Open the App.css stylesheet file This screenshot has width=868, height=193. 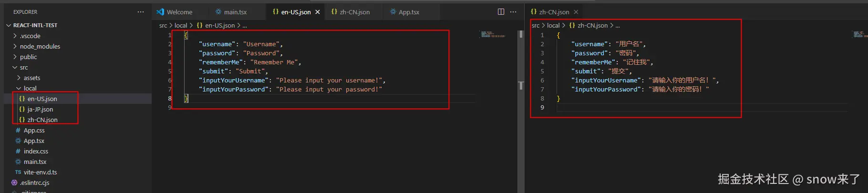click(x=34, y=130)
